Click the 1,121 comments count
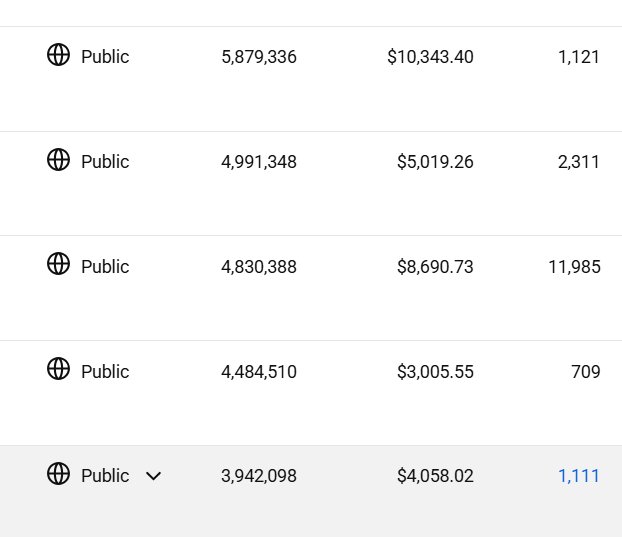Screen dimensions: 622x537 tap(578, 57)
